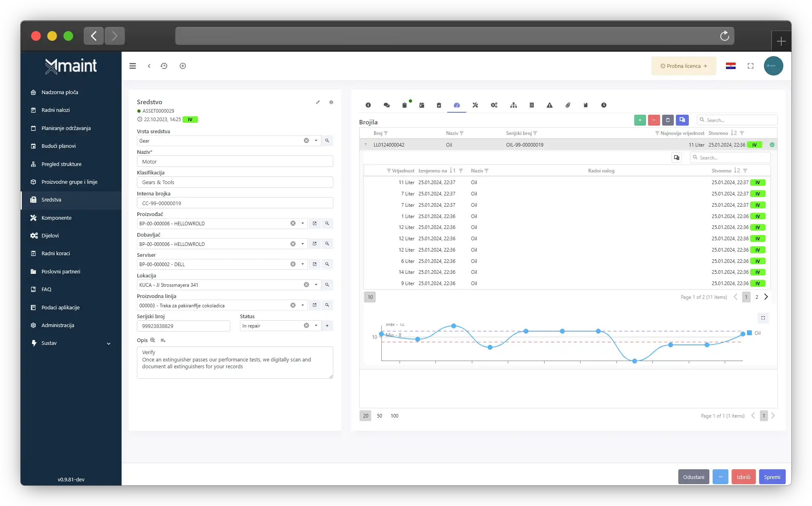Open the comments tab icon
This screenshot has width=812, height=506.
pos(387,105)
